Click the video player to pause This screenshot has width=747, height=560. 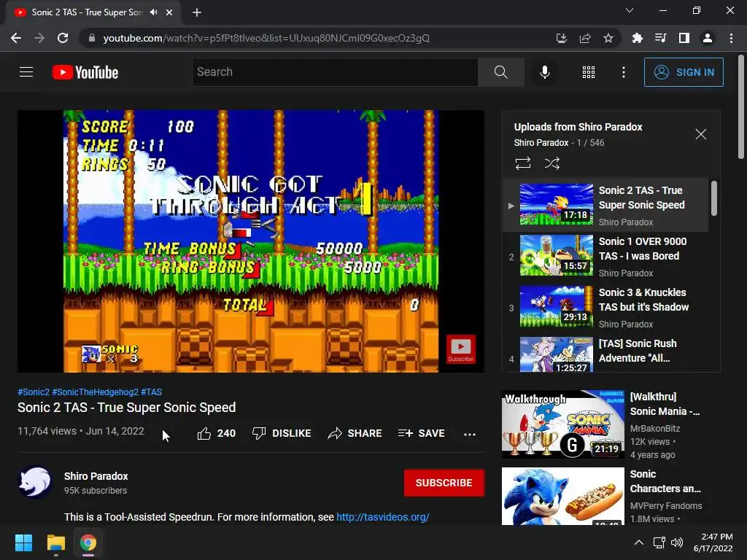[251, 241]
